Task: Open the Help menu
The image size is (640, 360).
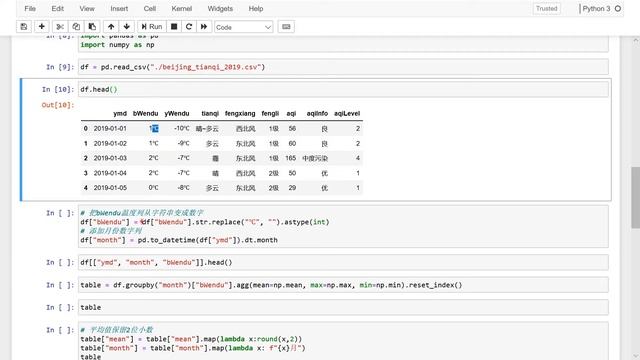Action: point(256,9)
